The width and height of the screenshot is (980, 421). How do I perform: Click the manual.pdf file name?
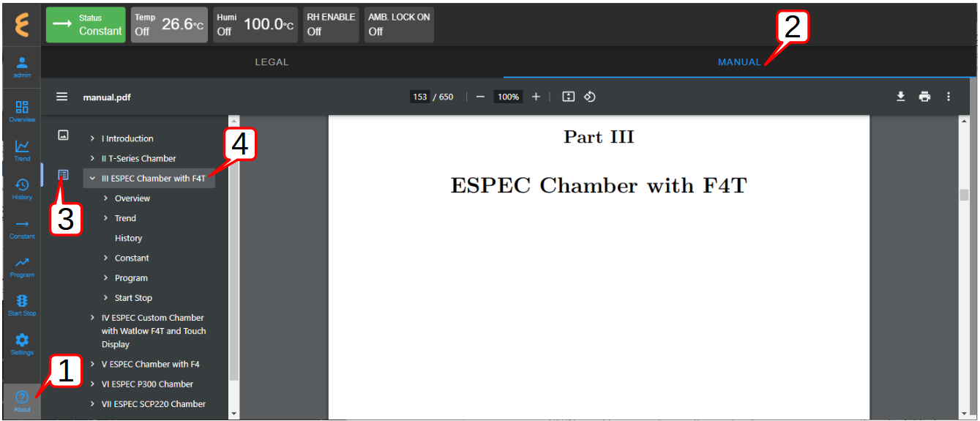[x=107, y=97]
